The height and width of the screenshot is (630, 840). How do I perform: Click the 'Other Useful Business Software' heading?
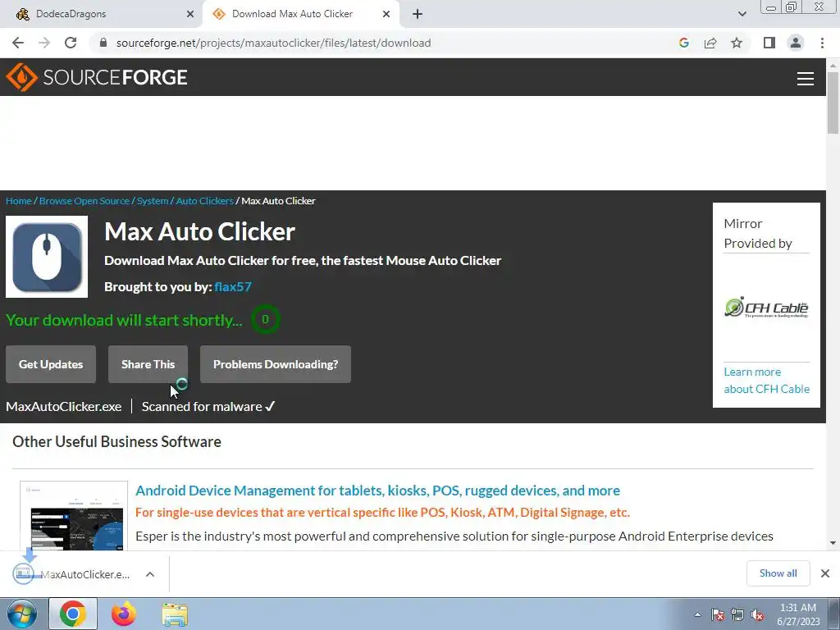(116, 441)
